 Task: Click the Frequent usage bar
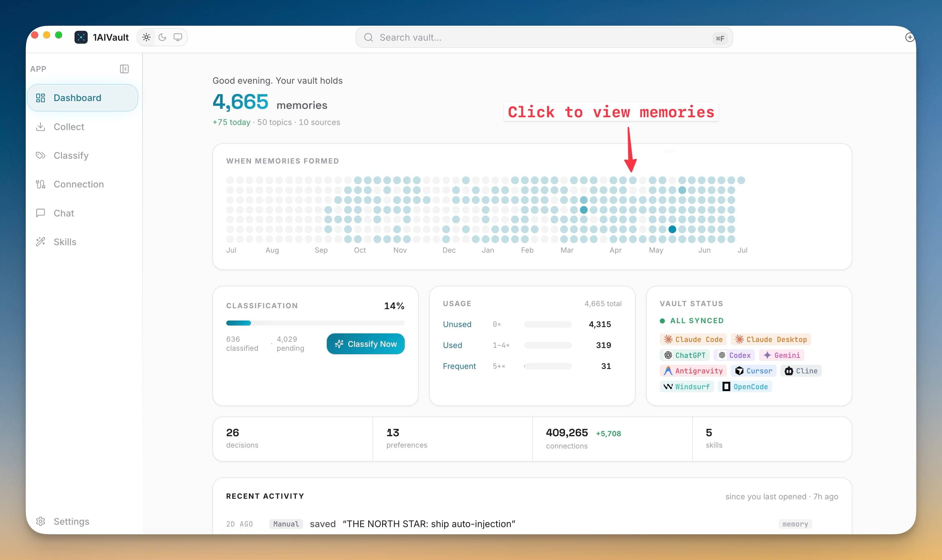click(548, 366)
